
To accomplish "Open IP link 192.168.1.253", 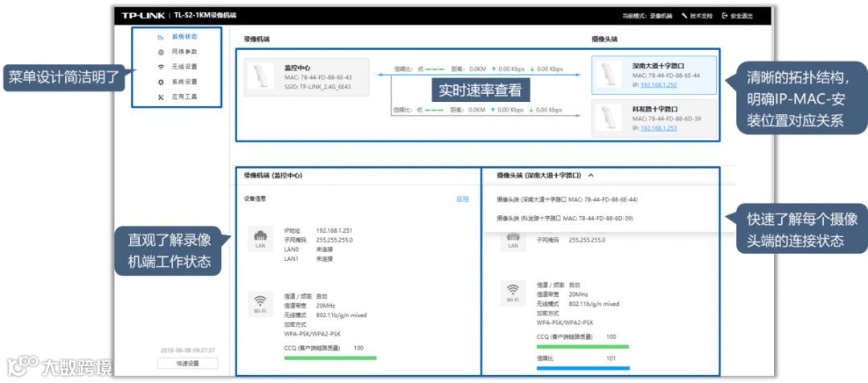I will [x=658, y=128].
